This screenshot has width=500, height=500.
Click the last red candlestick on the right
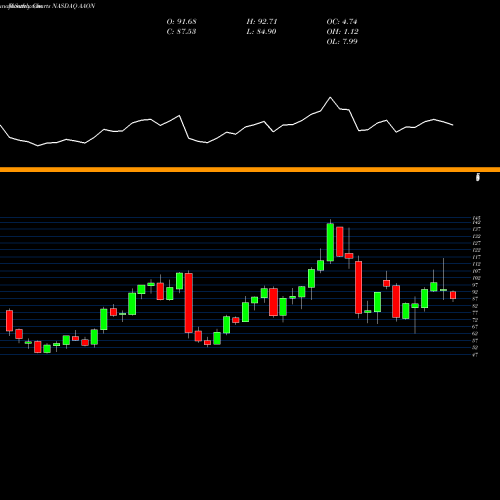(x=453, y=295)
